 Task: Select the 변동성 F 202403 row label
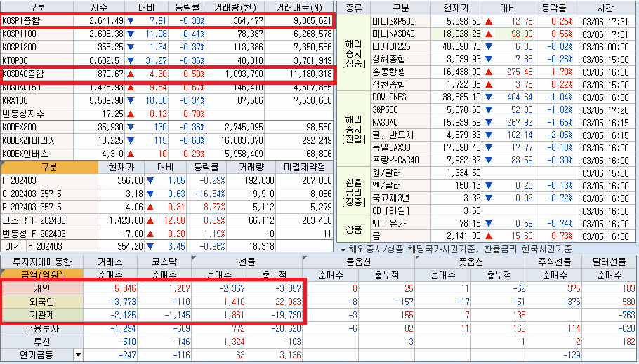click(x=34, y=234)
